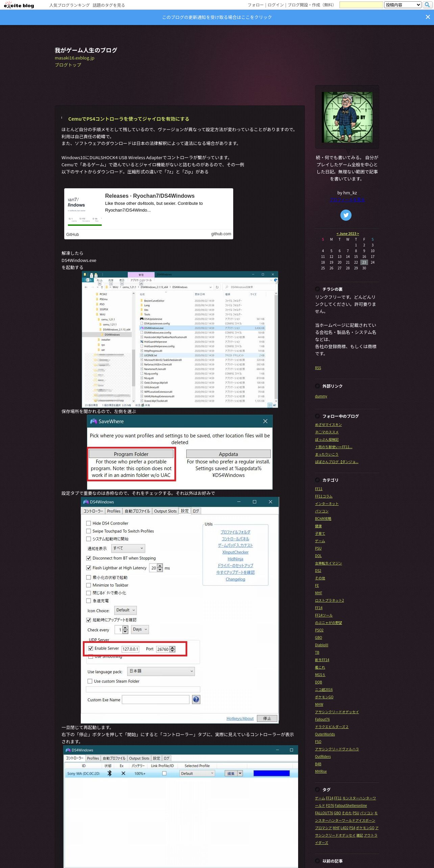Viewport: 434px width, 868px height.
Task: Click ログイン in the top bar
Action: click(276, 5)
